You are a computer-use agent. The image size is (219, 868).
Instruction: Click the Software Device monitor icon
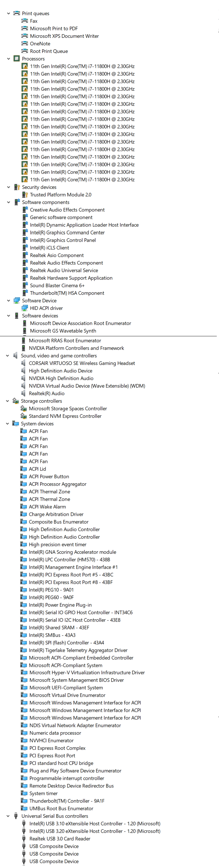(x=16, y=300)
